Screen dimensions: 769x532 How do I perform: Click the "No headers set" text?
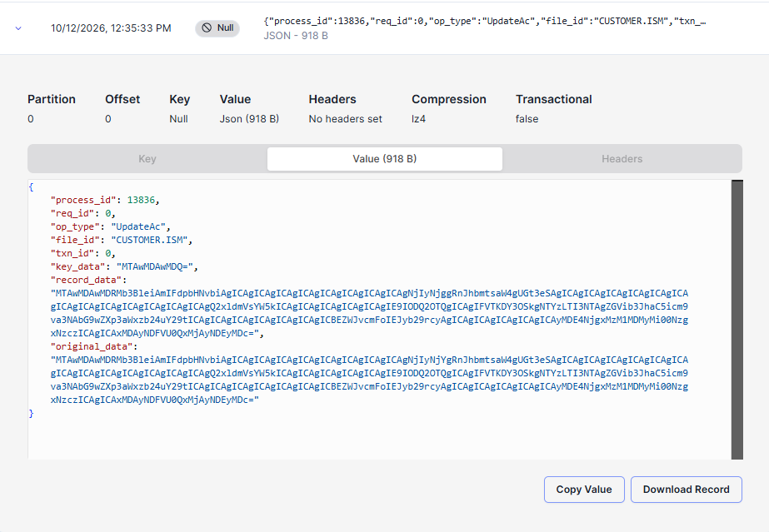coord(345,118)
